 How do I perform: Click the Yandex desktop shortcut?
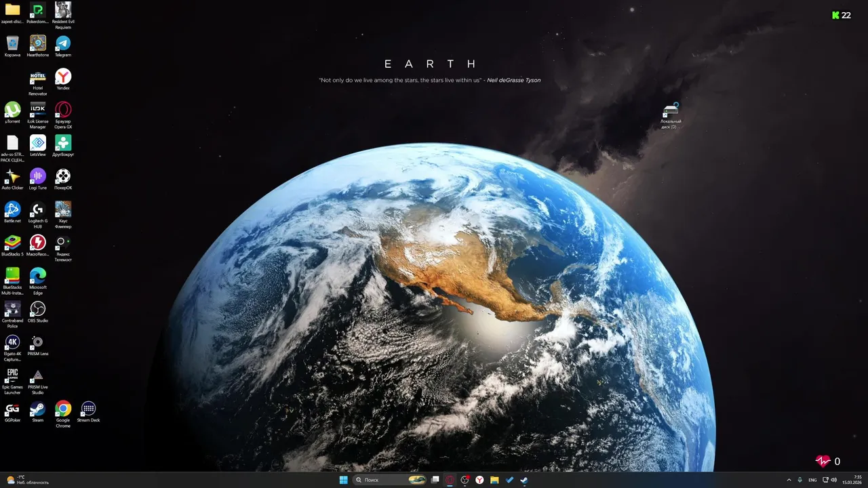(x=63, y=79)
